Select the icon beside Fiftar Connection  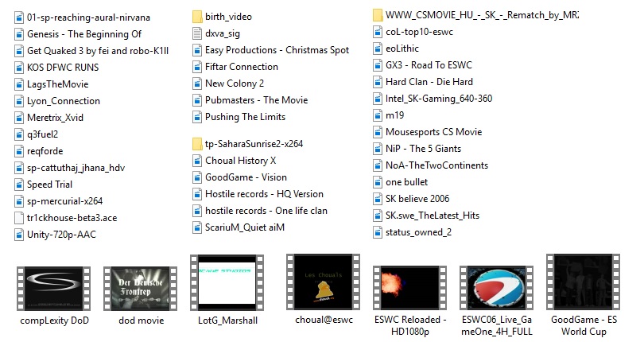[197, 67]
